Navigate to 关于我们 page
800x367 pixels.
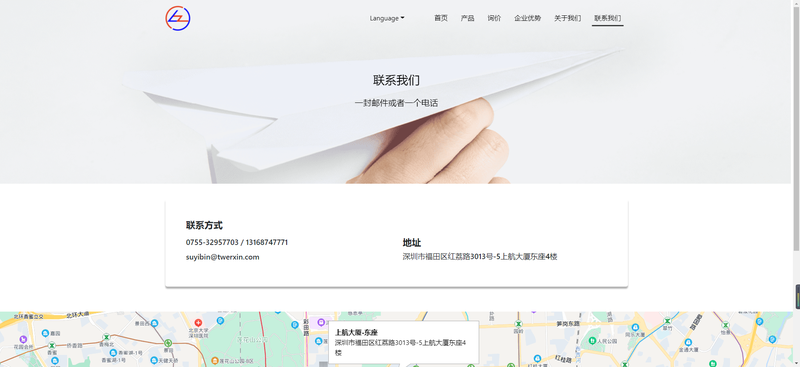coord(567,18)
